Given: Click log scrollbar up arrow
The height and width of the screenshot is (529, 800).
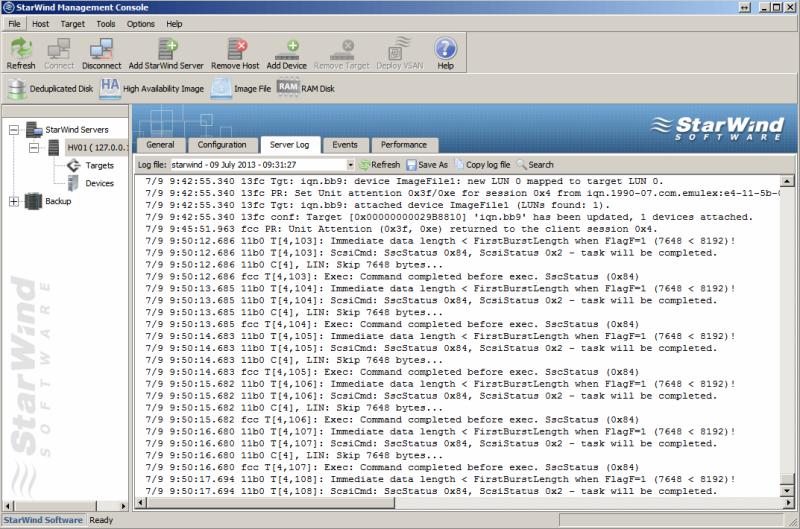Looking at the screenshot, I should [788, 181].
